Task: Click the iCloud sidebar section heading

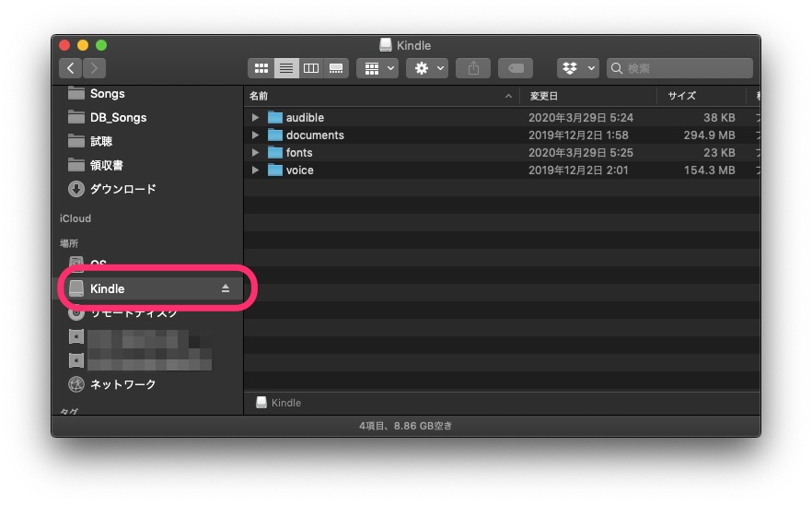Action: (x=75, y=218)
